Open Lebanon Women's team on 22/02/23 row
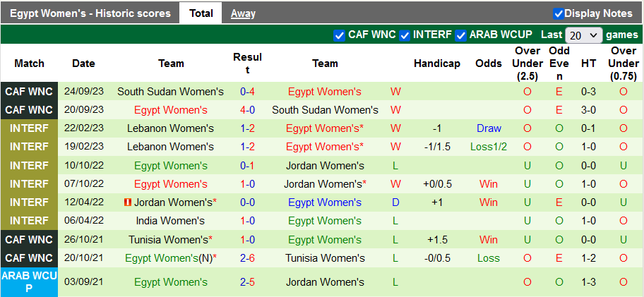This screenshot has width=644, height=297. coord(170,128)
